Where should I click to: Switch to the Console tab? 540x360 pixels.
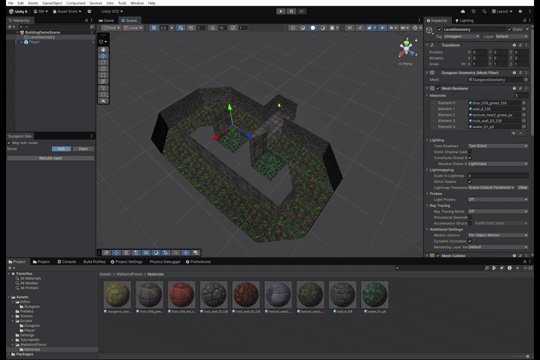coord(67,262)
